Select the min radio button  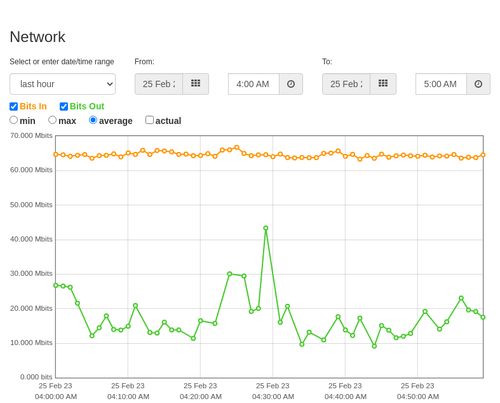(x=14, y=120)
